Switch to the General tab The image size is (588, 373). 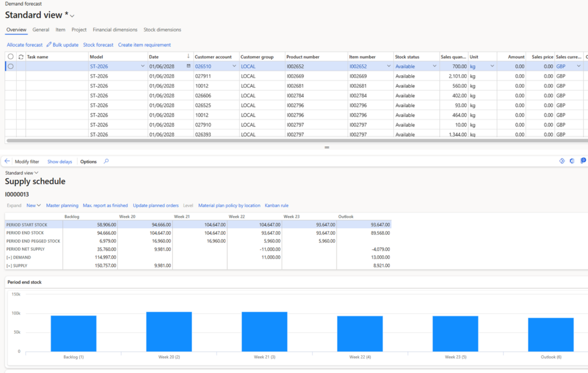pyautogui.click(x=41, y=30)
